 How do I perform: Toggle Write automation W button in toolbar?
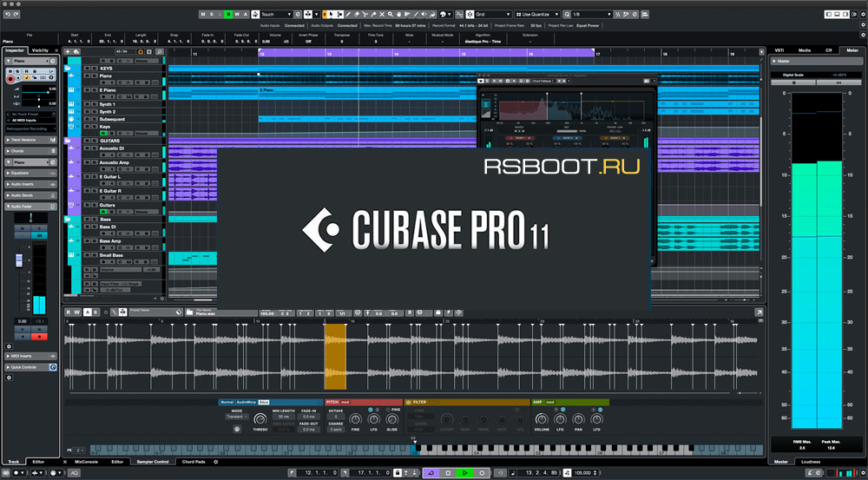237,15
